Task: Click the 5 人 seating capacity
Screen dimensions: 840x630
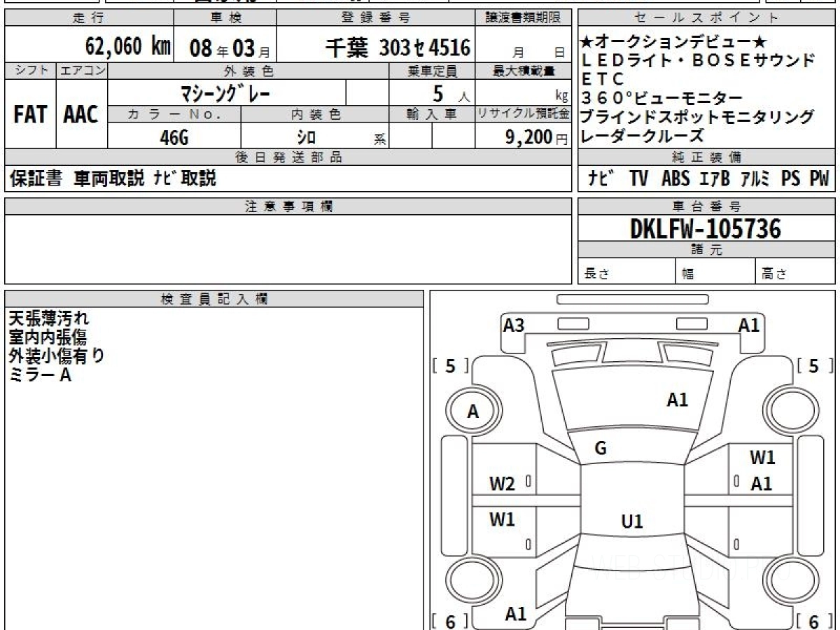Action: pos(450,92)
